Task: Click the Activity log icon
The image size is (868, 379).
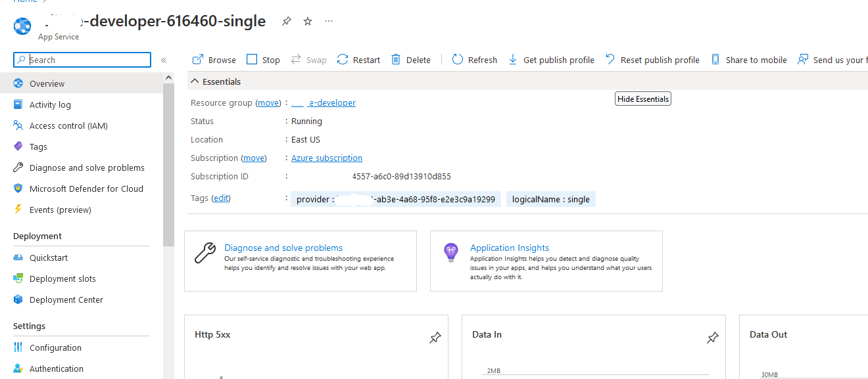Action: [18, 104]
